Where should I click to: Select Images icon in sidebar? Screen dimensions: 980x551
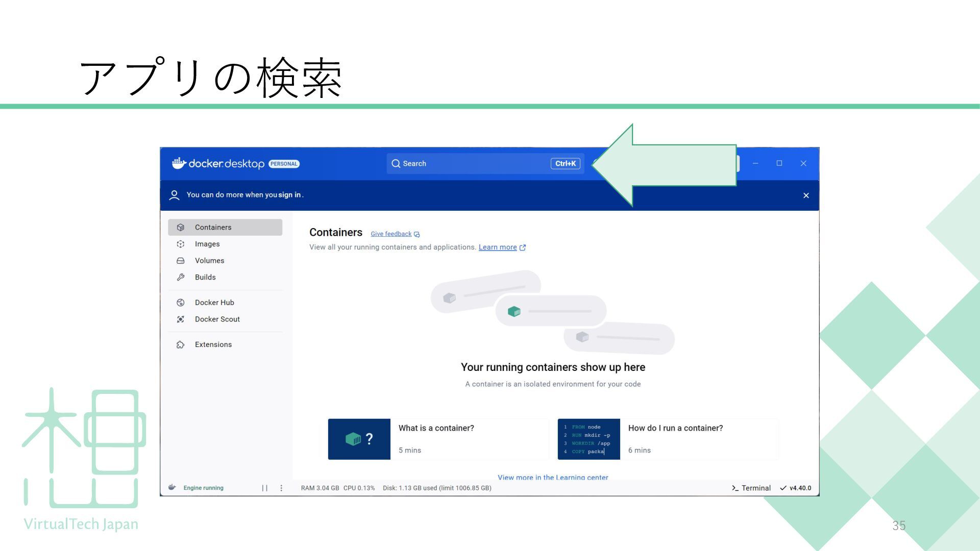180,244
